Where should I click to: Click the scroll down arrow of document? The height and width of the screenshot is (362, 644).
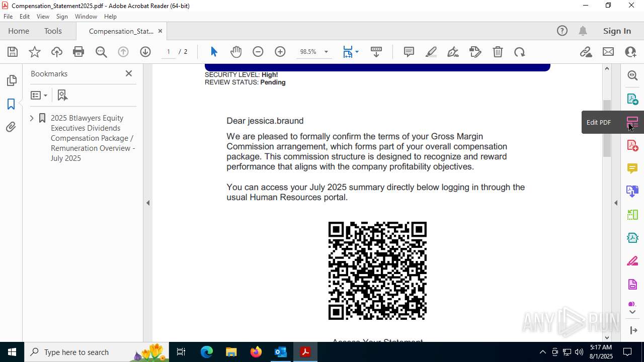click(x=607, y=337)
